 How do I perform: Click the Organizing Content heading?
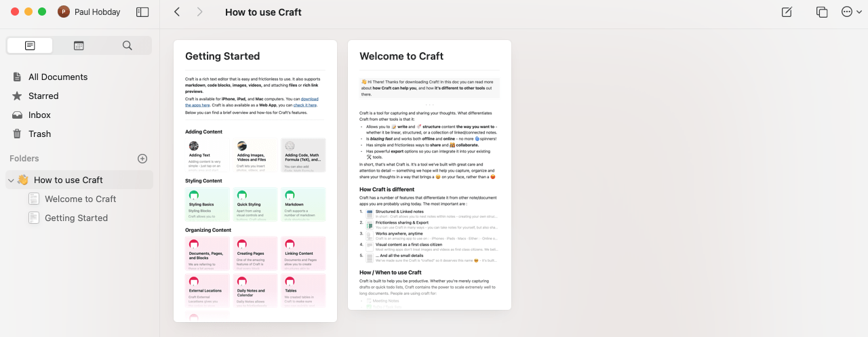[208, 230]
